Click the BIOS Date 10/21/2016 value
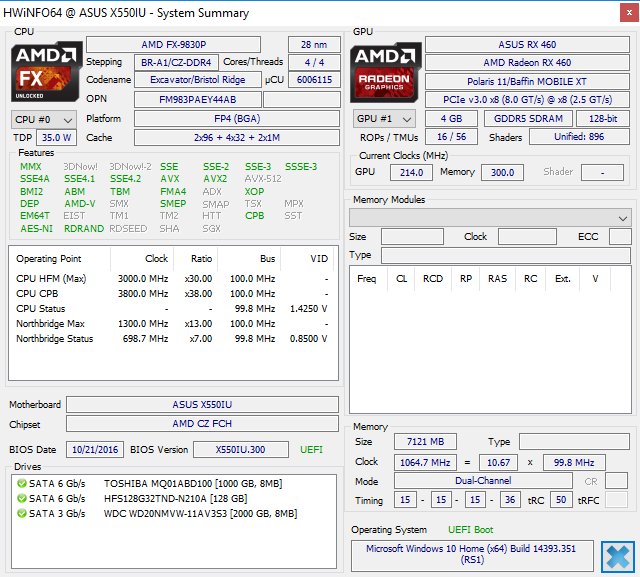The height and width of the screenshot is (577, 640). (x=95, y=450)
